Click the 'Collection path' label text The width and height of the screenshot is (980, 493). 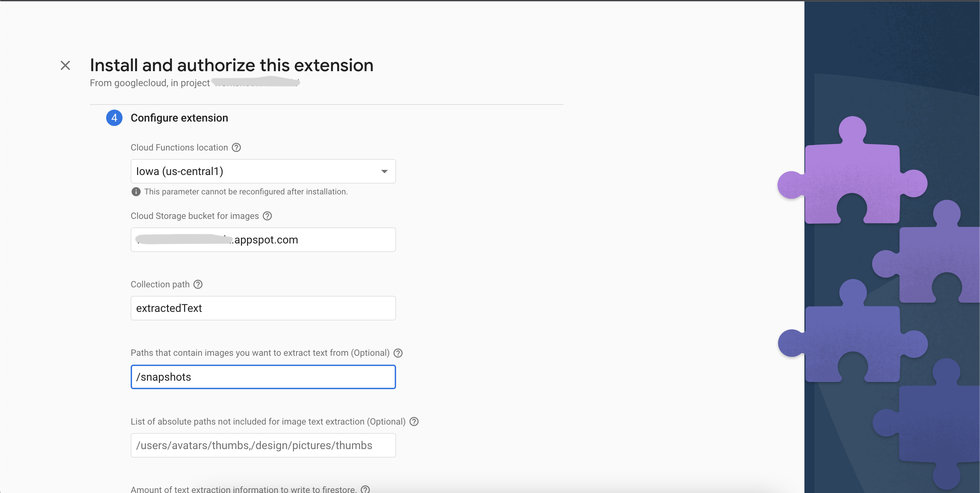(160, 284)
